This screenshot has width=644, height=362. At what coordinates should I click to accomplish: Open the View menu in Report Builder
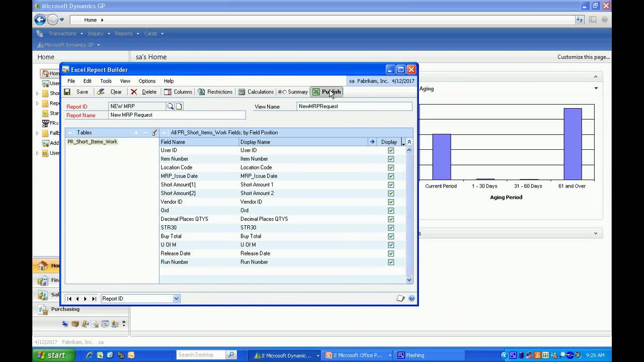pos(125,81)
